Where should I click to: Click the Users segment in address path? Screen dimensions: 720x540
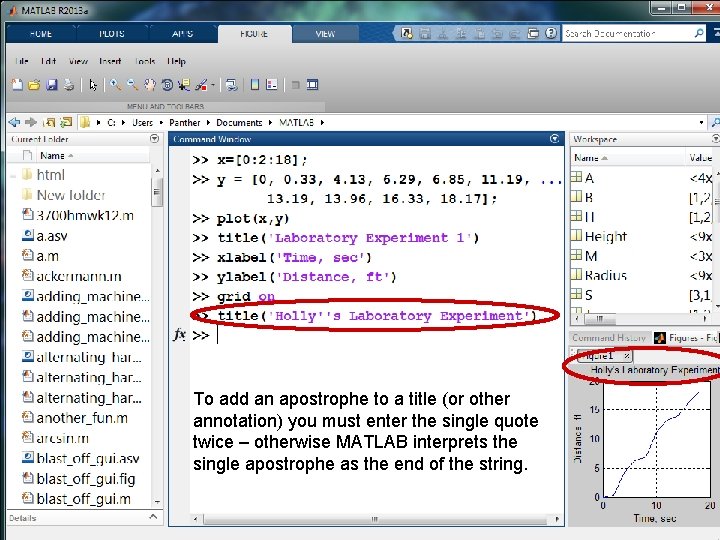pyautogui.click(x=142, y=123)
